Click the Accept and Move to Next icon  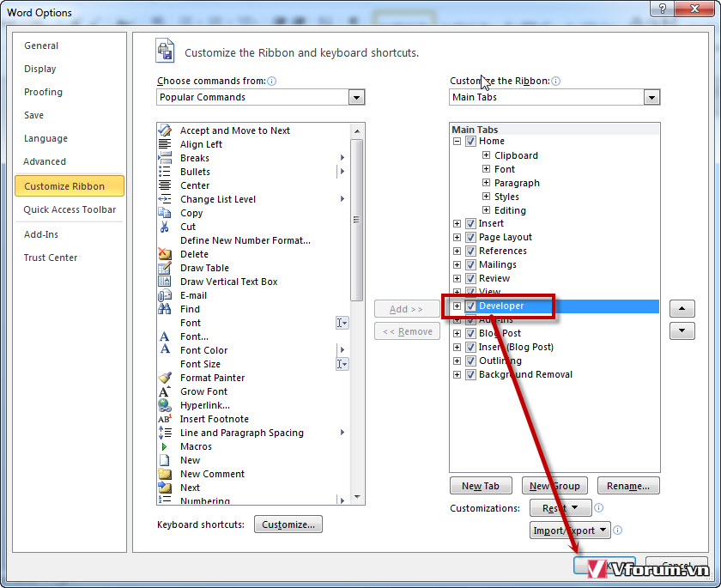point(165,130)
